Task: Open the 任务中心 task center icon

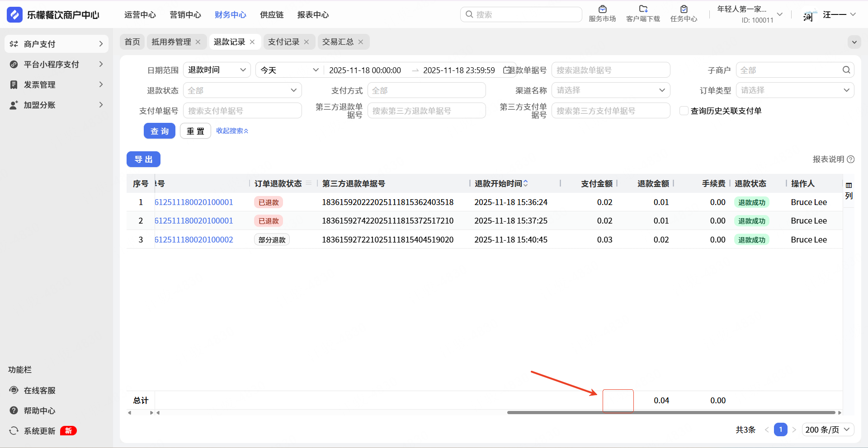Action: pos(684,9)
